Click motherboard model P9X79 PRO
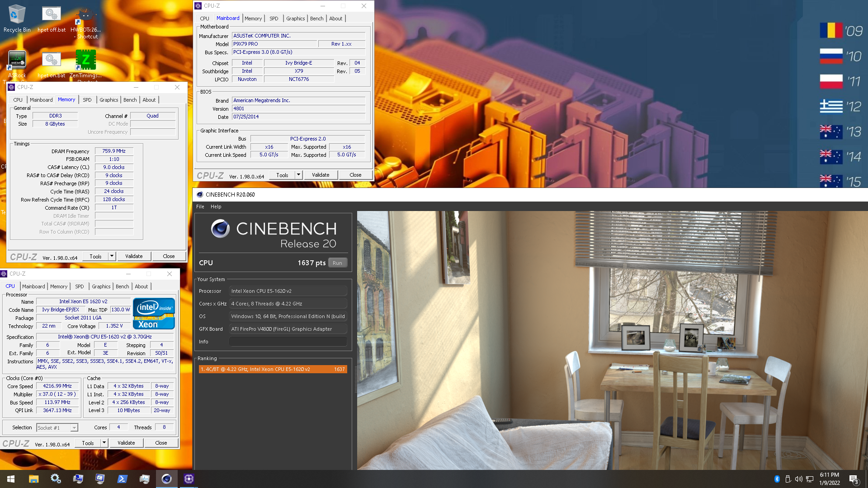Screen dimensions: 868x488 pos(274,44)
